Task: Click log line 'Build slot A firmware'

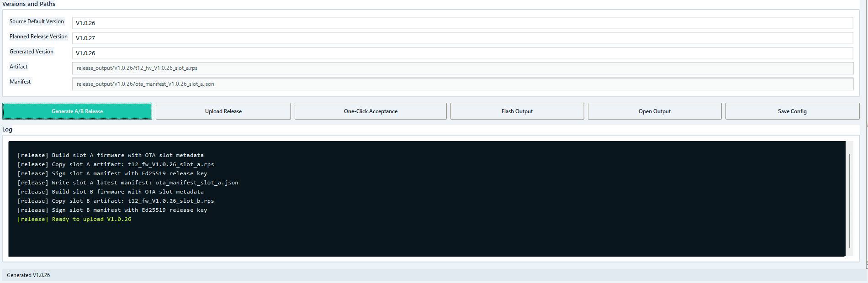Action: click(111, 155)
